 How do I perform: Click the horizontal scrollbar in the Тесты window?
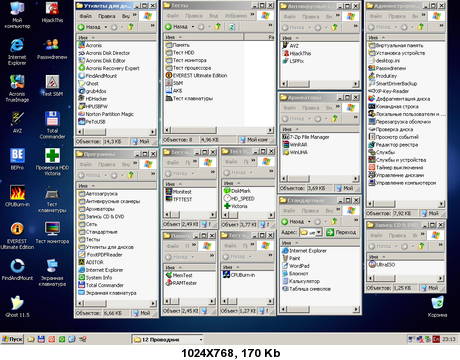click(219, 130)
